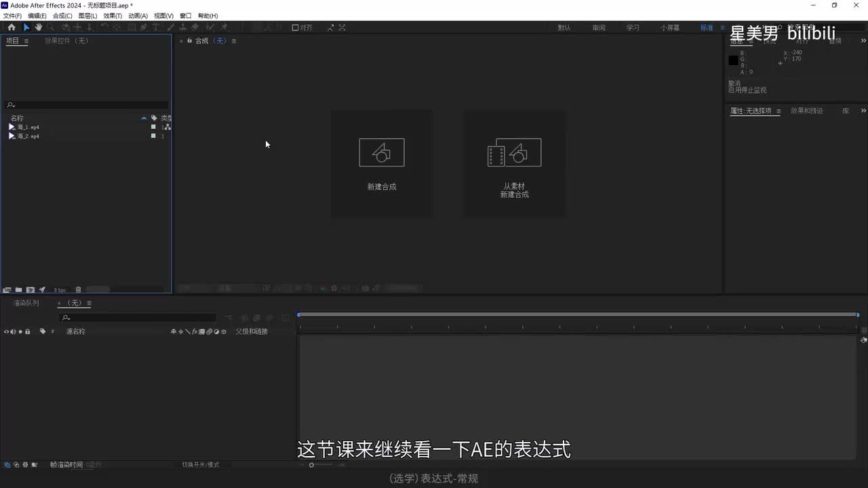The width and height of the screenshot is (868, 488).
Task: Open the timeline (无) panel menu
Action: click(x=89, y=303)
